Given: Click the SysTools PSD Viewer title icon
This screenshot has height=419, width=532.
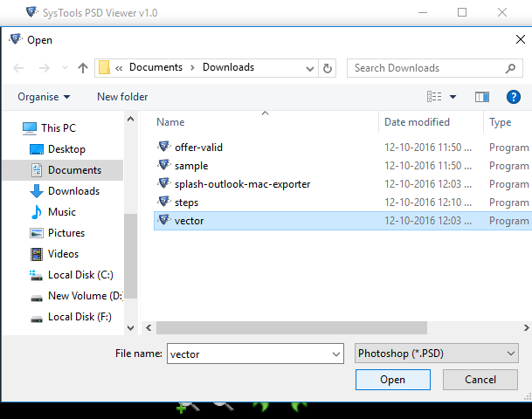Looking at the screenshot, I should click(x=32, y=12).
